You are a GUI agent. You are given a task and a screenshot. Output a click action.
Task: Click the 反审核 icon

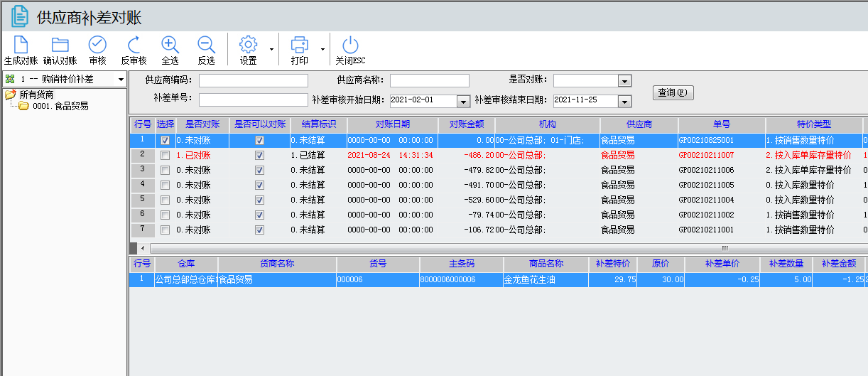tap(134, 45)
